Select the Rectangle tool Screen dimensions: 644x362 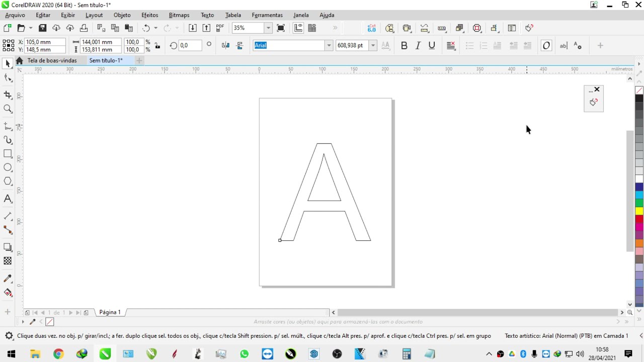coord(8,153)
